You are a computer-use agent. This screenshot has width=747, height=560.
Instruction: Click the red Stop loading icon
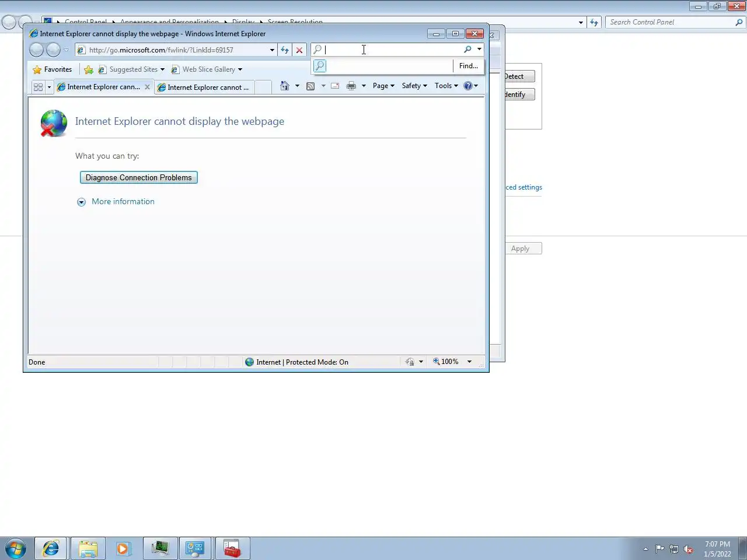299,50
